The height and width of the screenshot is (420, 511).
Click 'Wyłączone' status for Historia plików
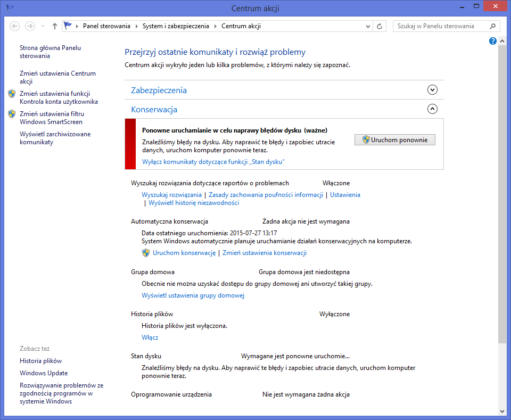(x=335, y=314)
